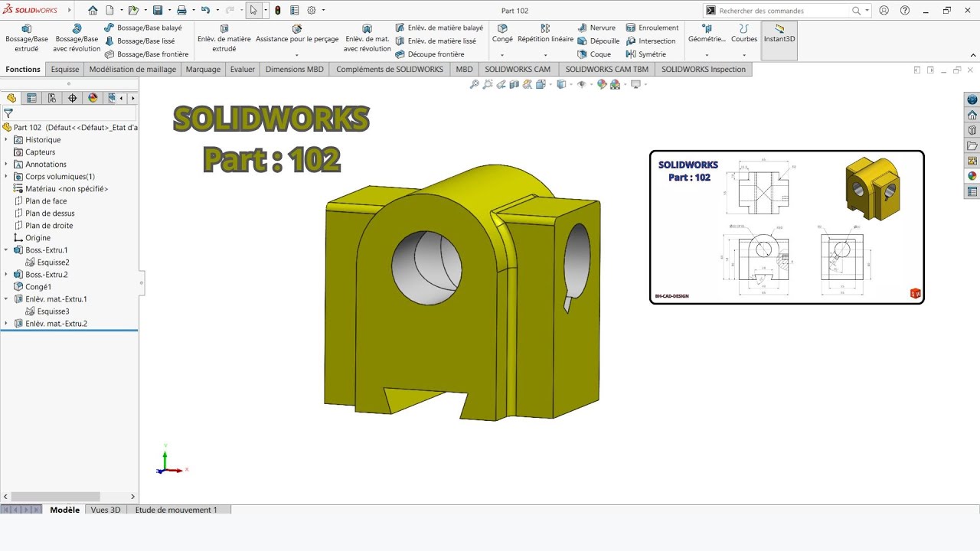This screenshot has height=551, width=980.
Task: Open Répétition linéaire dropdown arrow
Action: coord(545,55)
